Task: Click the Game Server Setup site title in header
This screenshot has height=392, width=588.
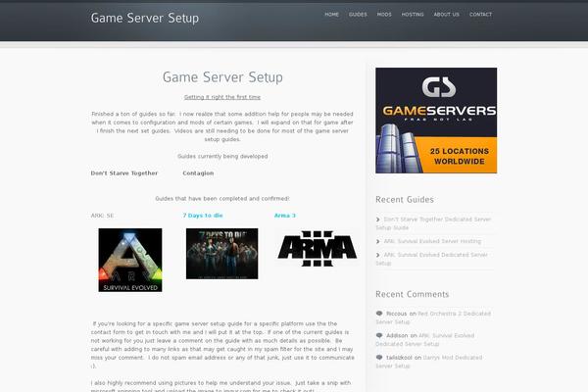Action: pyautogui.click(x=145, y=18)
